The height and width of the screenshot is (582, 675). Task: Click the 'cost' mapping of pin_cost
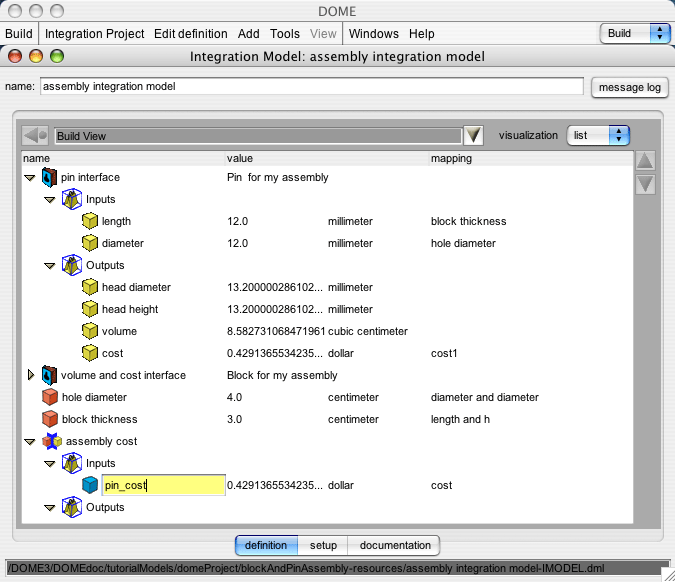(x=441, y=486)
